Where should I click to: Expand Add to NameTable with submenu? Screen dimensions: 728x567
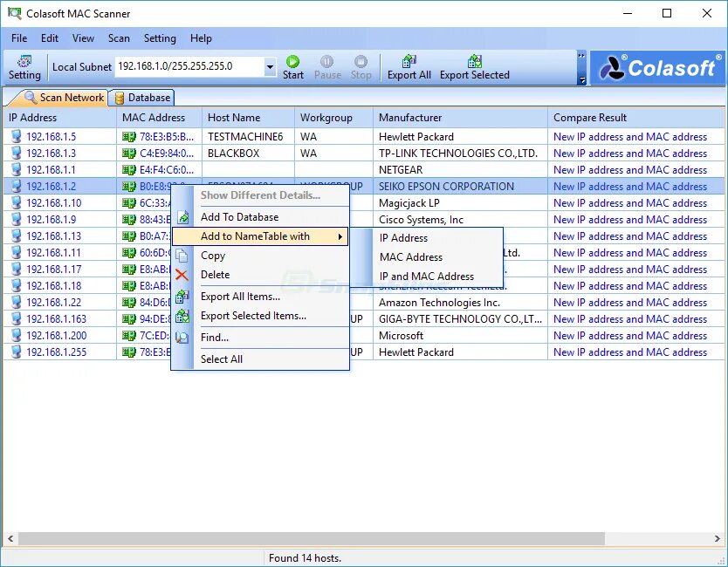(260, 236)
